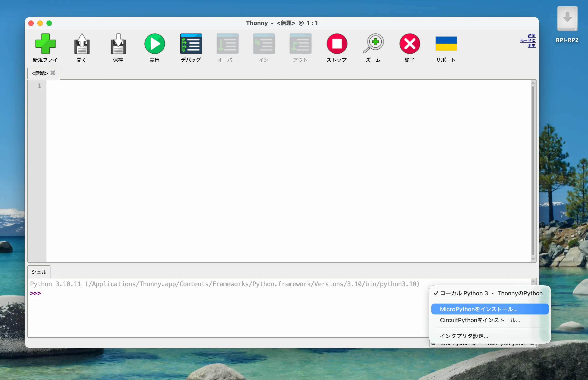Close the <無題> editor tab
This screenshot has height=380, width=588.
click(53, 73)
